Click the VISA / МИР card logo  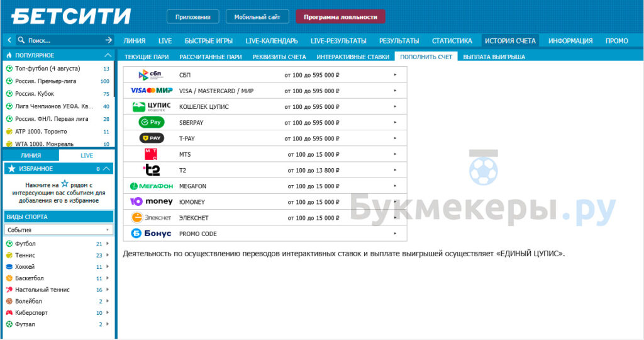[x=152, y=91]
